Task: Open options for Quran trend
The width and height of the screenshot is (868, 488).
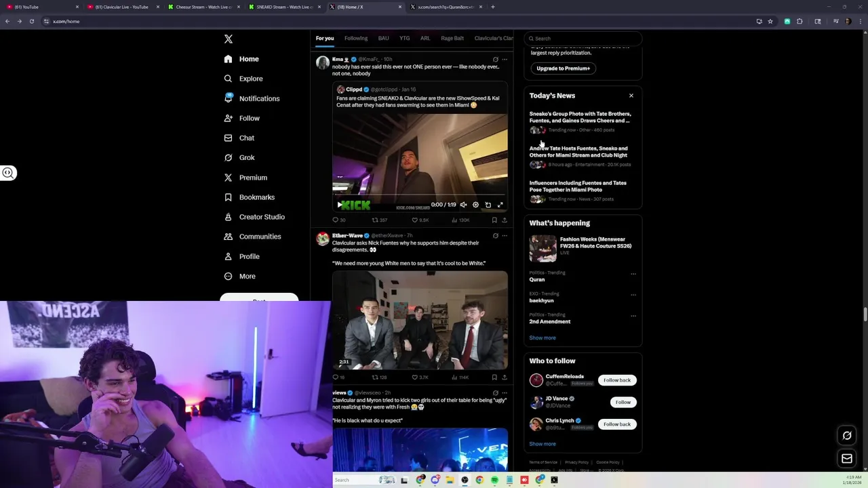Action: point(633,274)
